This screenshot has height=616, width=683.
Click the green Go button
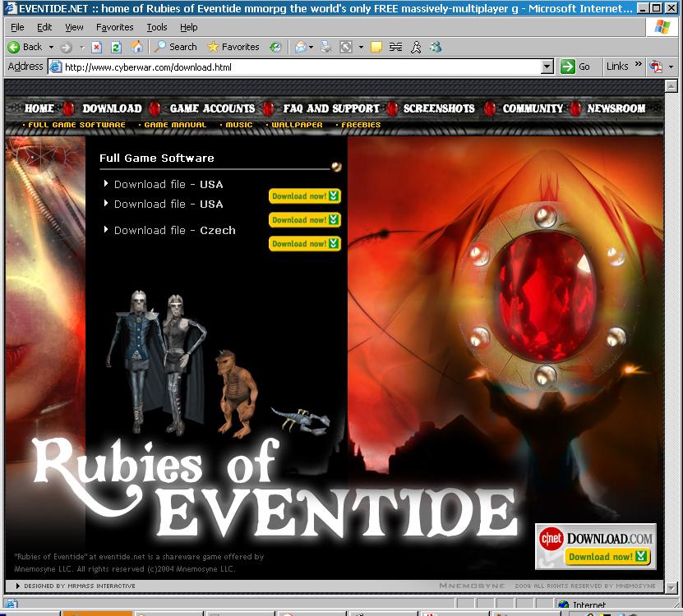click(x=575, y=67)
